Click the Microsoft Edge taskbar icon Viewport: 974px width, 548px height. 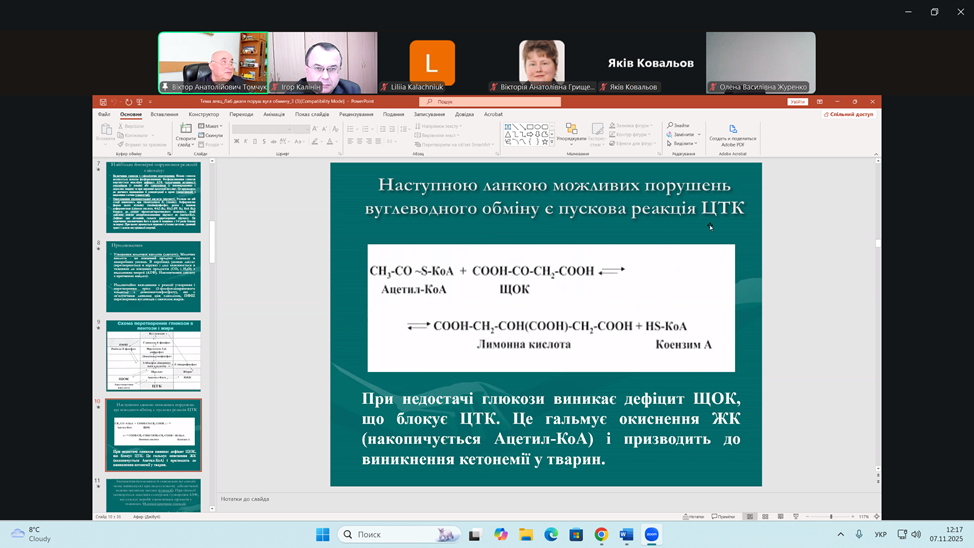[x=550, y=535]
